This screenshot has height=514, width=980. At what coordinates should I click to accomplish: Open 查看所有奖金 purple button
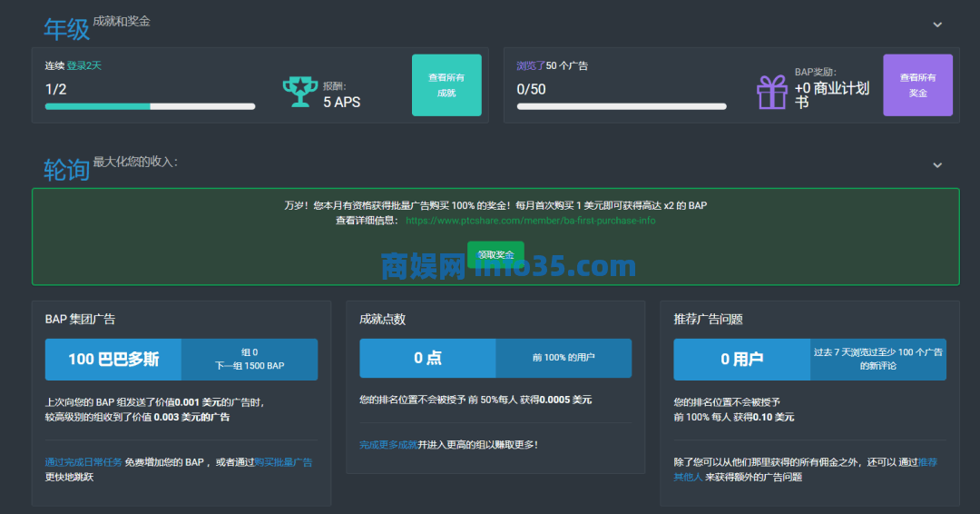coord(917,85)
